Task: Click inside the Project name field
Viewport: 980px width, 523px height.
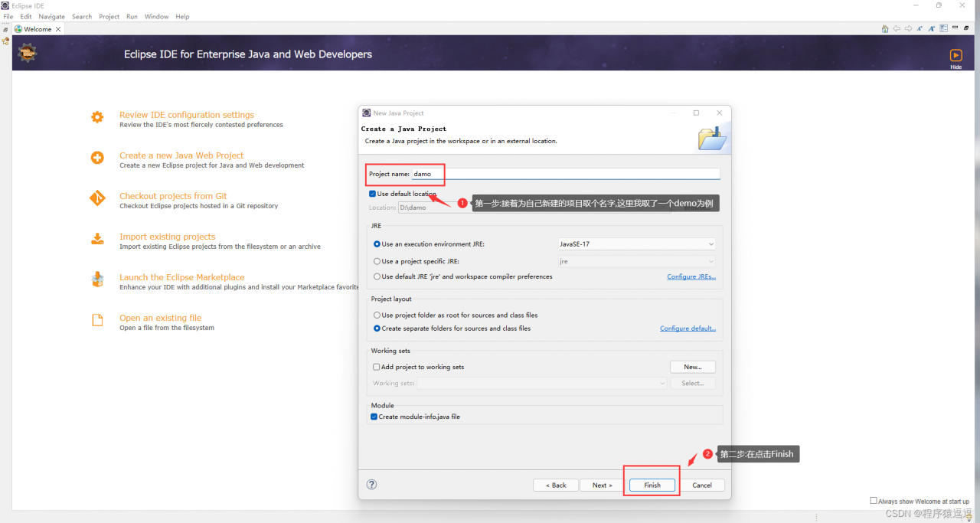Action: (x=565, y=174)
